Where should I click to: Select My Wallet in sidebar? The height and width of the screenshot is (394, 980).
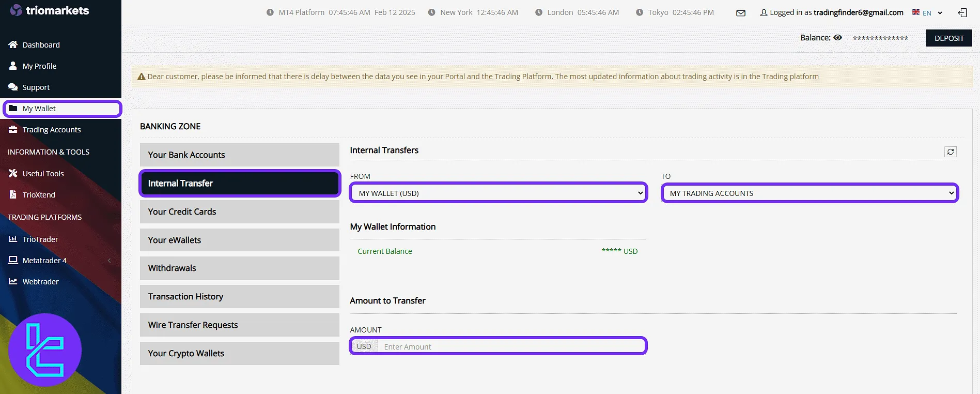tap(62, 109)
